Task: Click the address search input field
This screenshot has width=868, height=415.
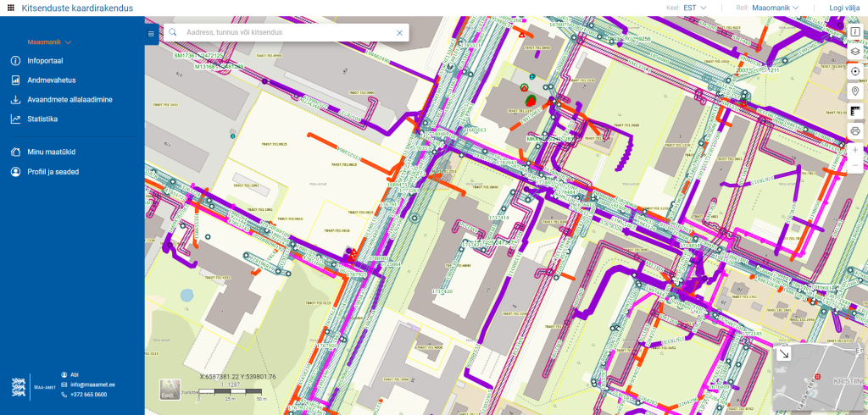Action: pyautogui.click(x=288, y=33)
